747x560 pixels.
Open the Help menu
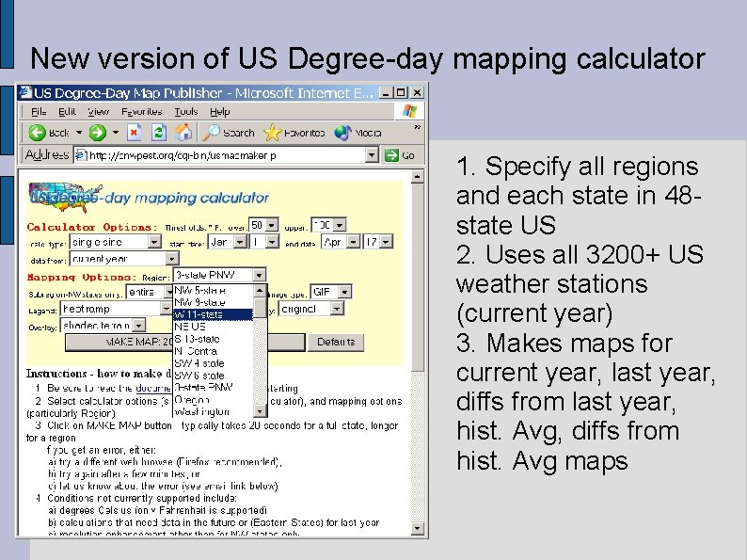click(x=219, y=111)
